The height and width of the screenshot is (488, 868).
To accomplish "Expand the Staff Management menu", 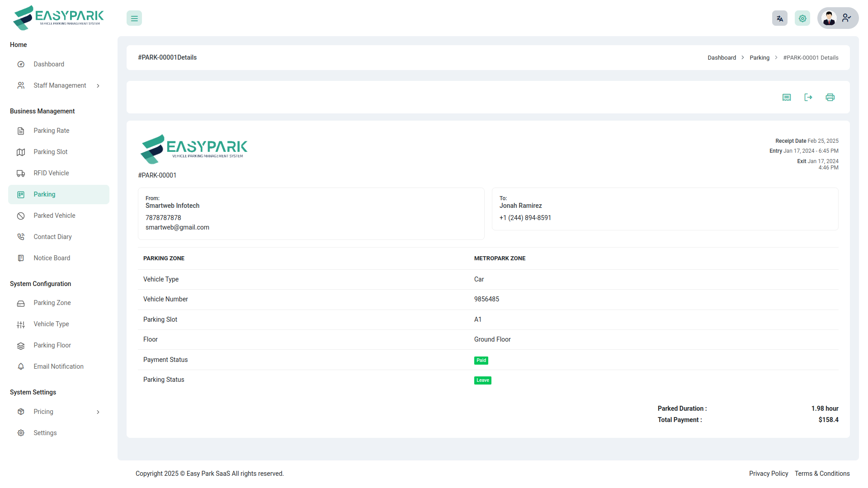I will click(59, 85).
